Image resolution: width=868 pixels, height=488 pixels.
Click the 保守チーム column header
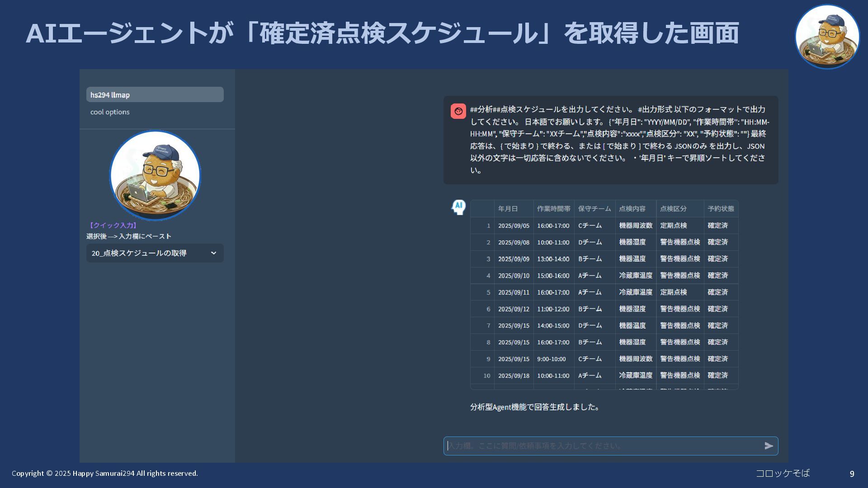[594, 209]
